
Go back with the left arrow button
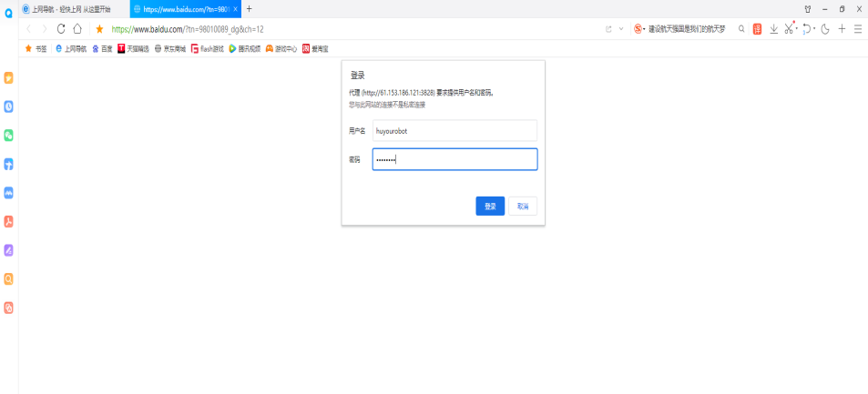[x=29, y=29]
